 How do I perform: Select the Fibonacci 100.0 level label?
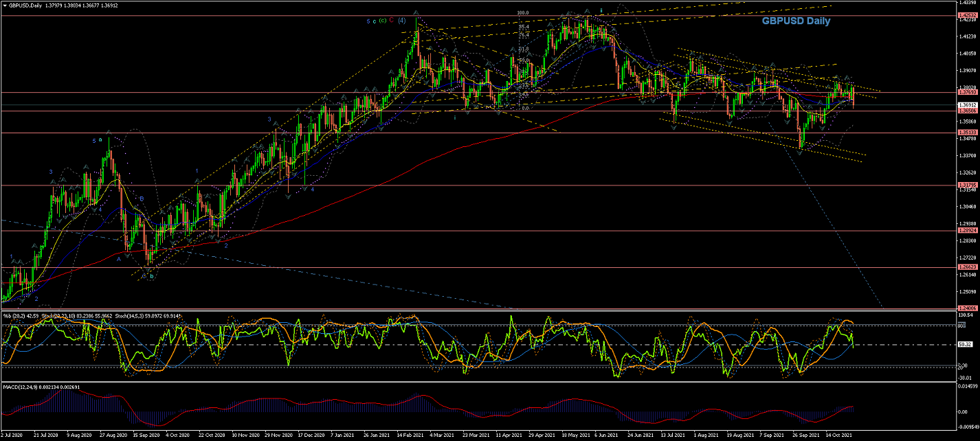click(522, 13)
